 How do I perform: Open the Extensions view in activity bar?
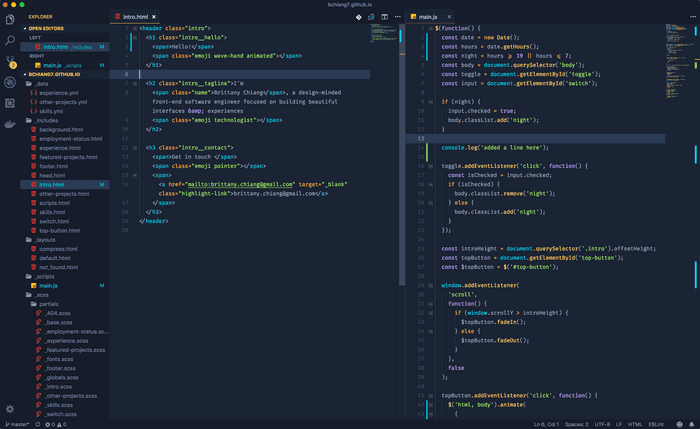10,105
